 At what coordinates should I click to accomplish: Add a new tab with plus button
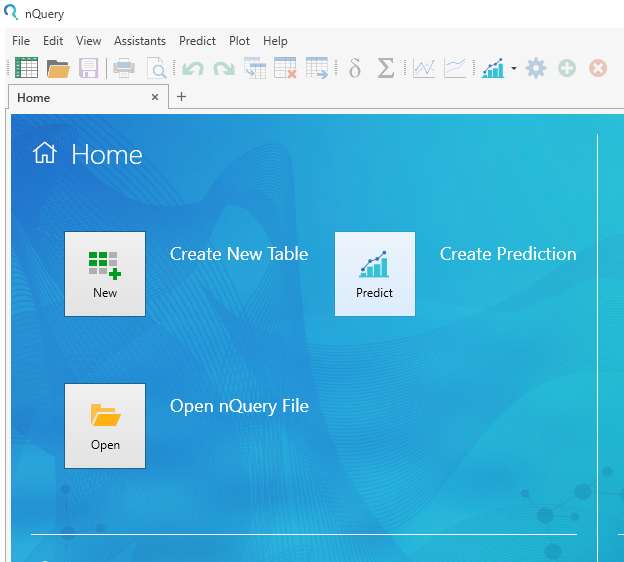coord(181,97)
